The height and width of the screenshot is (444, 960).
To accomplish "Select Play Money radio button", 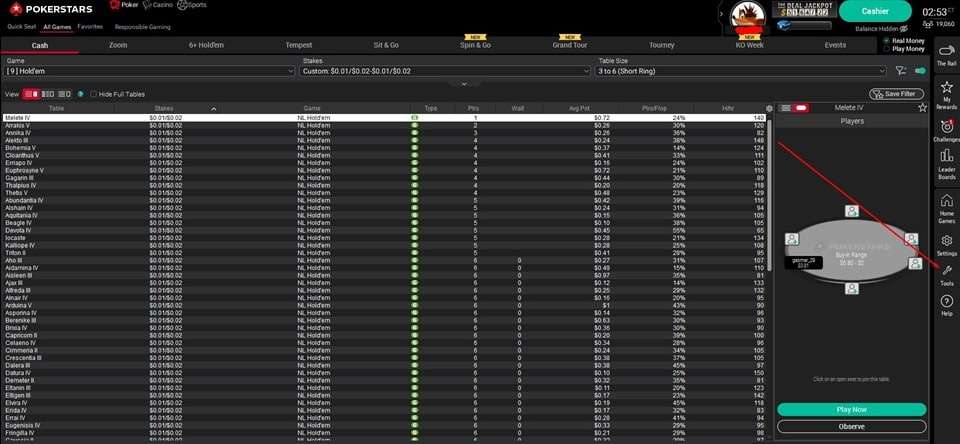I will coord(886,49).
